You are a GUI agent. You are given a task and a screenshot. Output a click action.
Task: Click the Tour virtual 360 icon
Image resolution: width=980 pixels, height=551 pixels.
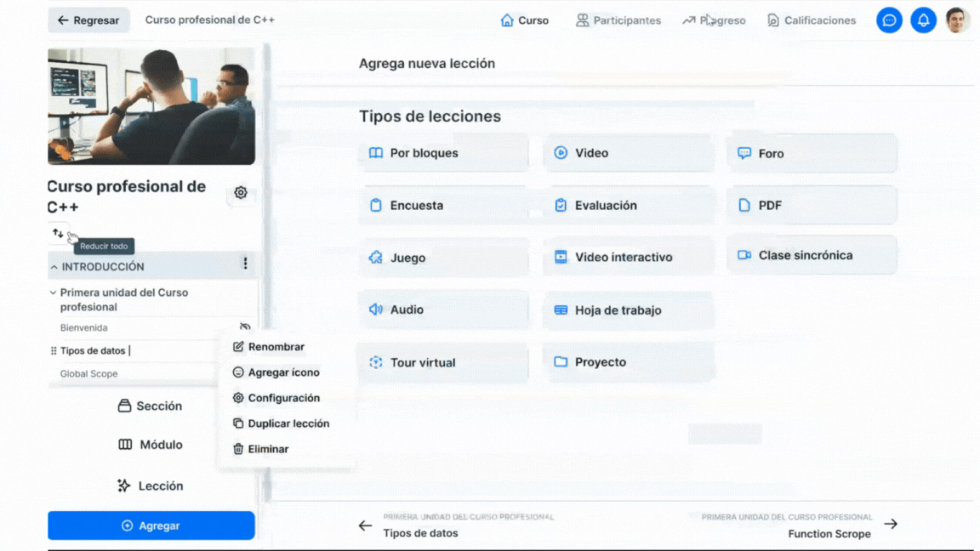coord(376,362)
